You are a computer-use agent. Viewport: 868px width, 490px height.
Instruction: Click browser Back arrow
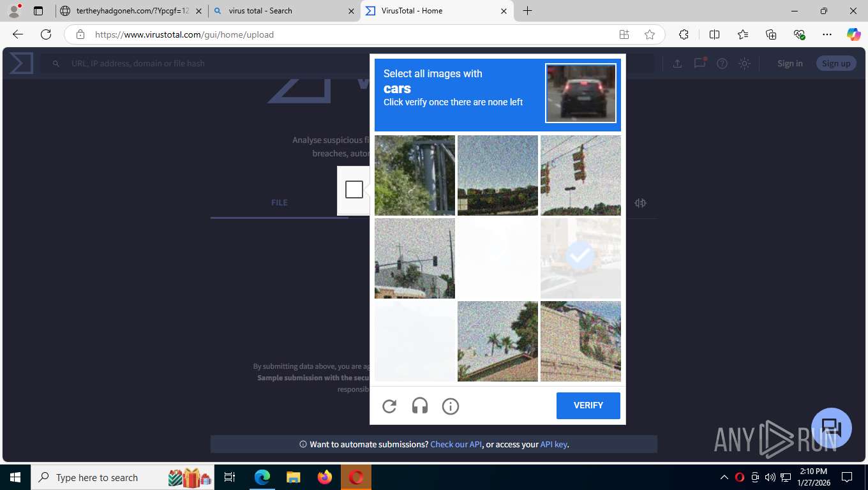tap(18, 34)
